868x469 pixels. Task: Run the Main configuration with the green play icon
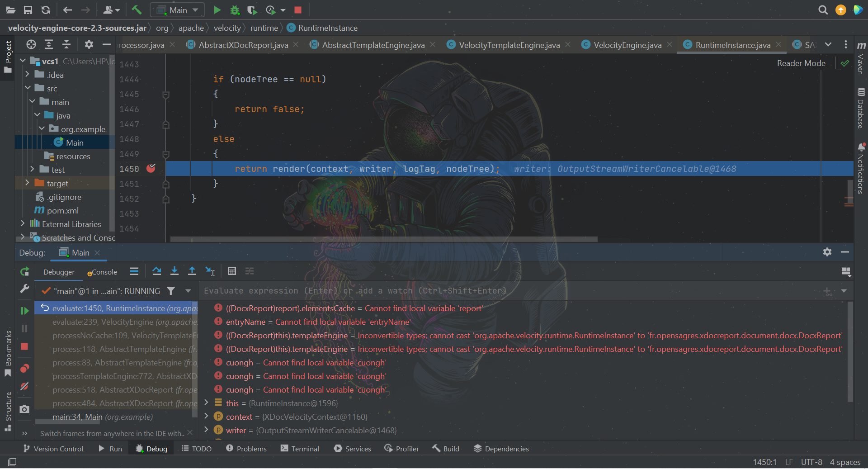click(217, 10)
